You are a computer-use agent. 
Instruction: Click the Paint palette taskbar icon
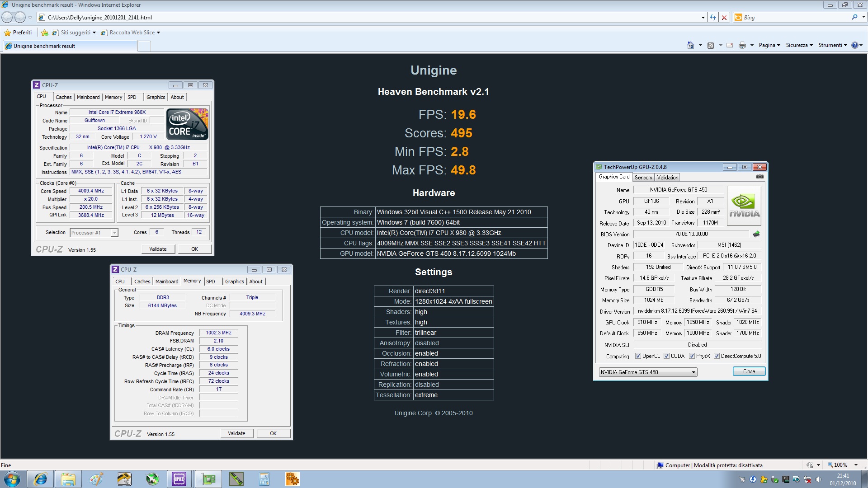click(x=96, y=479)
